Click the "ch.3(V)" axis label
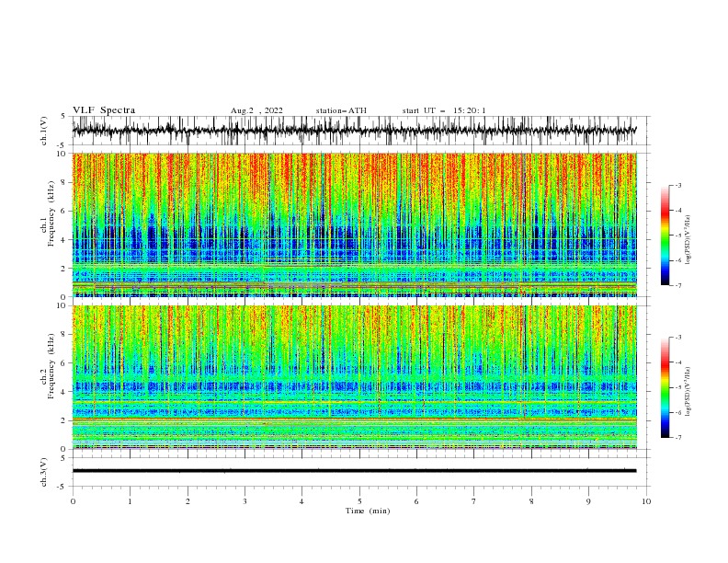 (x=44, y=473)
